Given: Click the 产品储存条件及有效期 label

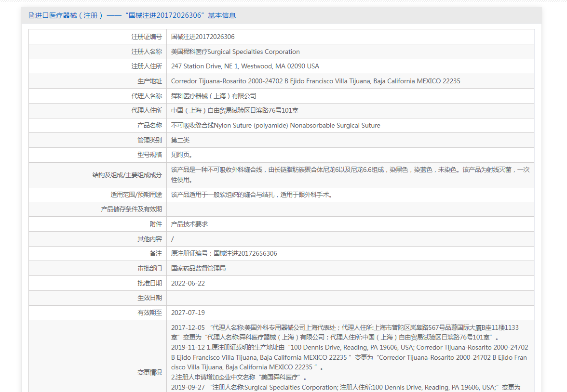Looking at the screenshot, I should coord(131,209).
